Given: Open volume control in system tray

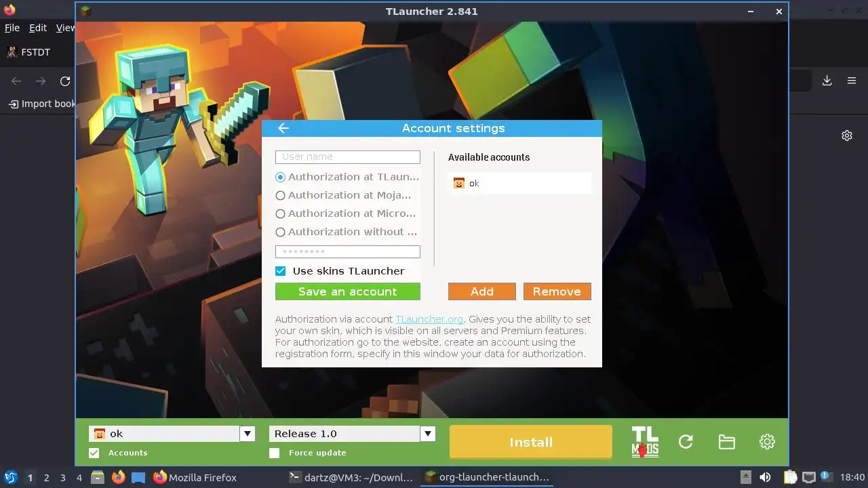Looking at the screenshot, I should coord(766,477).
